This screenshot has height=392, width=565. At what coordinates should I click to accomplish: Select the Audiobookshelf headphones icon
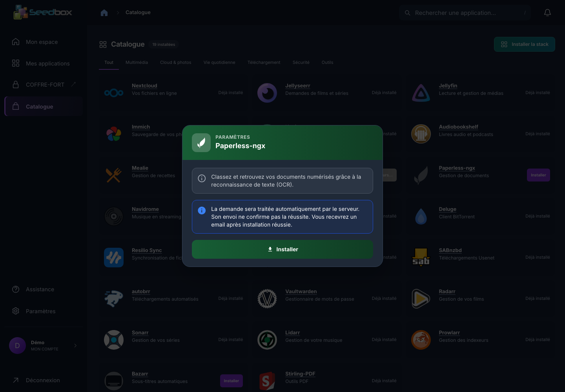point(421,134)
